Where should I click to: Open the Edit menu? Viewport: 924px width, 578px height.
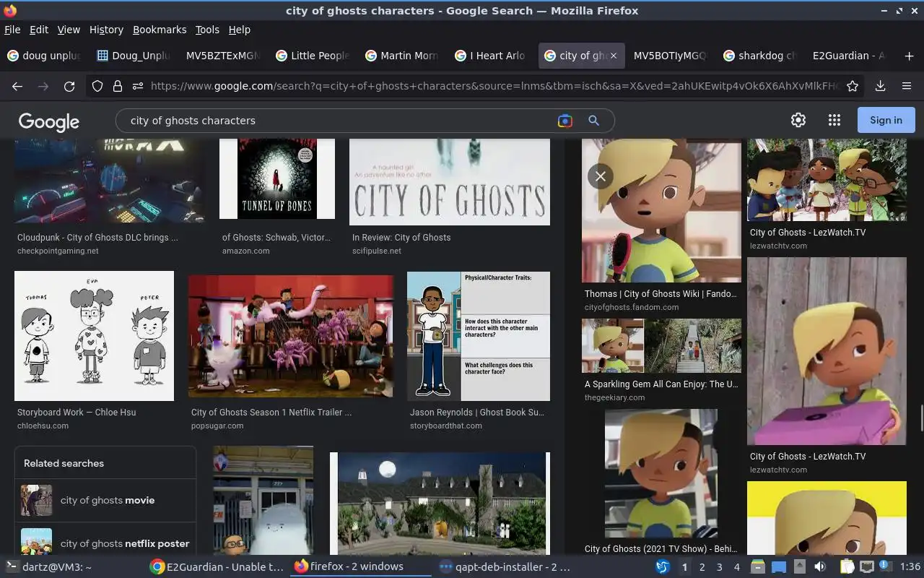(x=39, y=30)
